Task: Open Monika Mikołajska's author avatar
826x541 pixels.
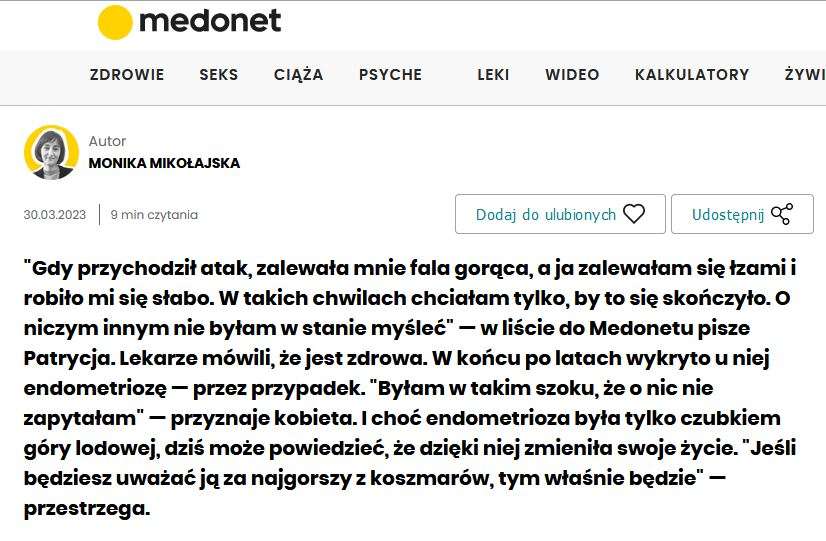Action: coord(51,152)
